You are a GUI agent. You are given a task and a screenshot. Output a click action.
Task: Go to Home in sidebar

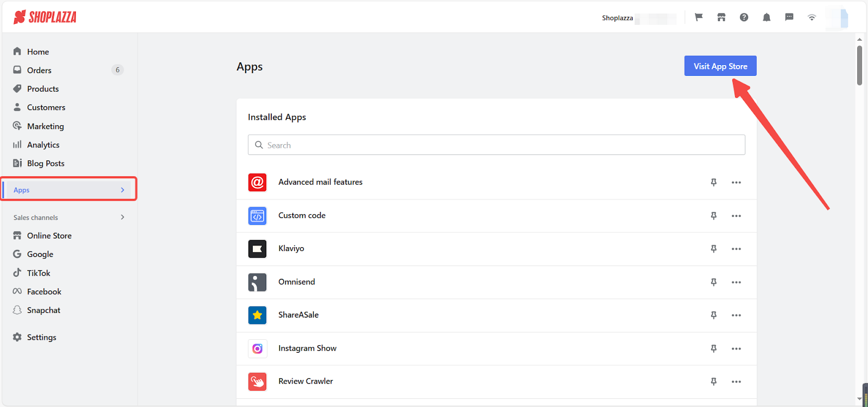coord(38,51)
